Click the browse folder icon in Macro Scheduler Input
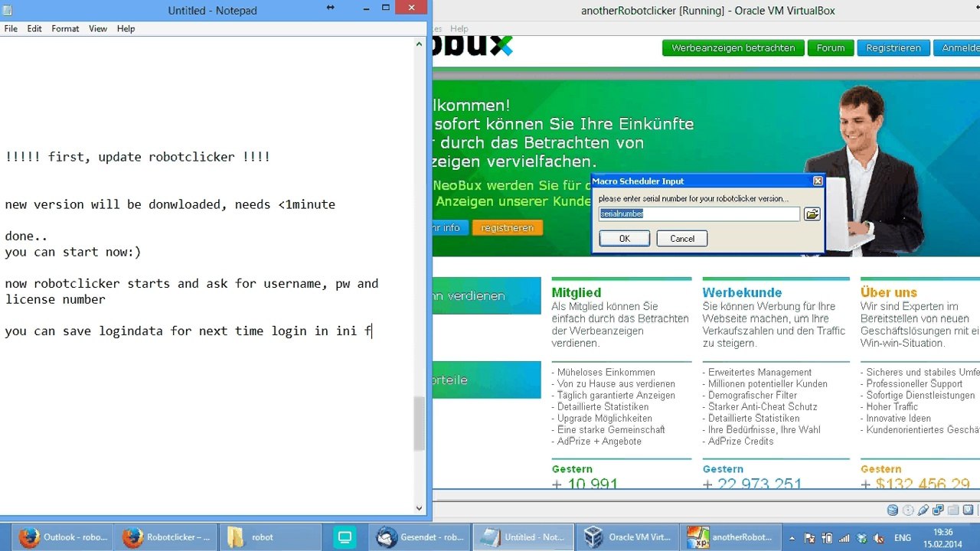 tap(812, 214)
